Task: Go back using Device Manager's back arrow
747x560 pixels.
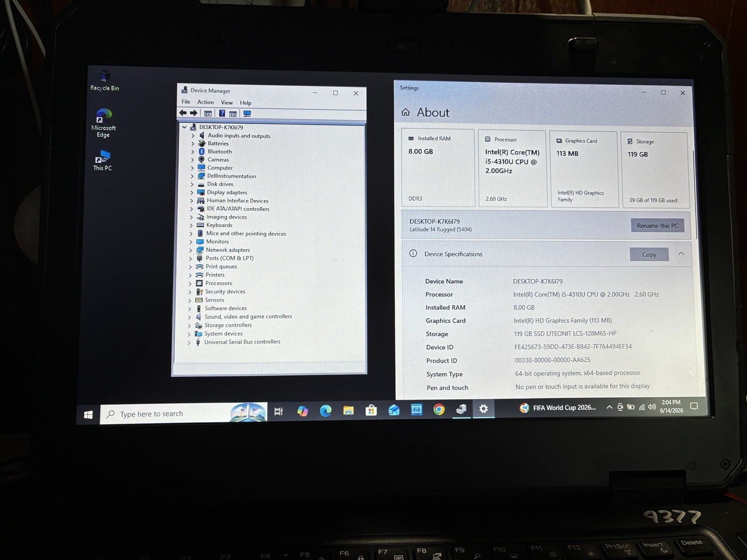Action: [183, 113]
